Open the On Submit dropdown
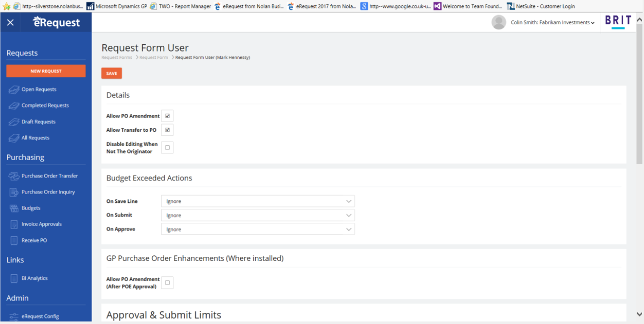Image resolution: width=644 pixels, height=324 pixels. [x=257, y=215]
